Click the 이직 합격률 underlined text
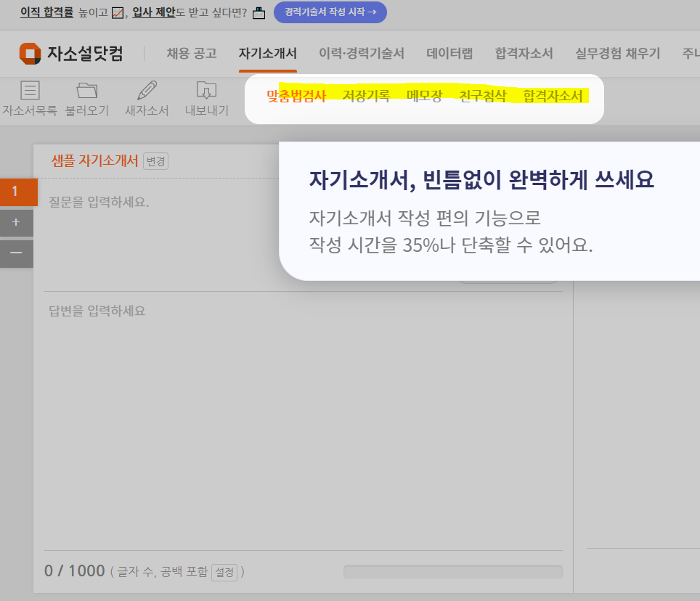Image resolution: width=700 pixels, height=601 pixels. click(x=47, y=12)
